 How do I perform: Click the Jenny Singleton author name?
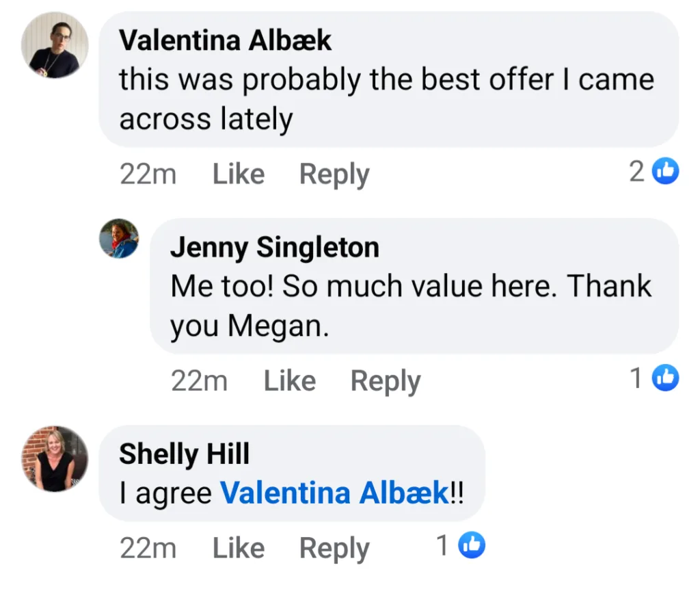[x=274, y=248]
